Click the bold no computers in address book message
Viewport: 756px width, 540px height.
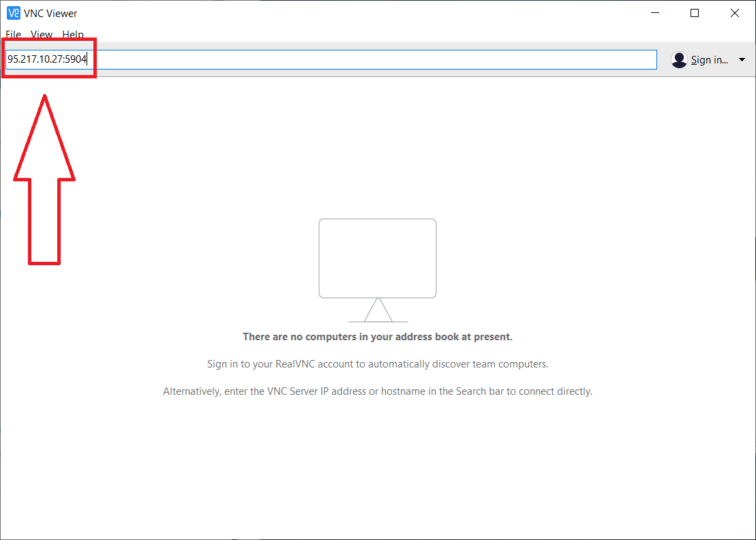pos(378,337)
